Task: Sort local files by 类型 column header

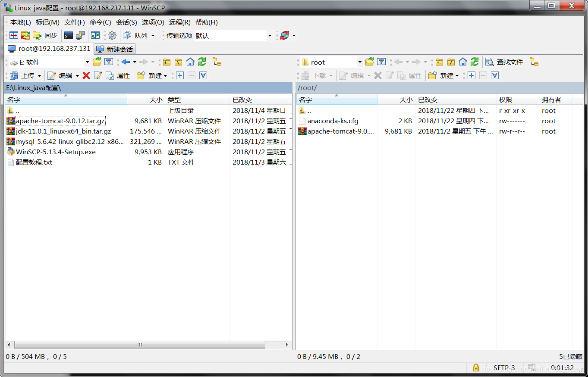Action: coord(197,100)
